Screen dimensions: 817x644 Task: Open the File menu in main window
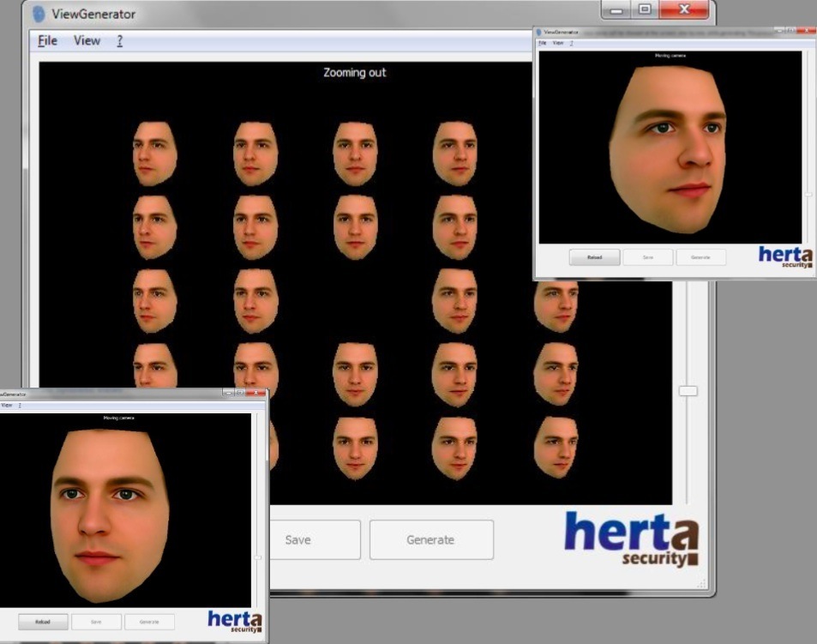tap(47, 40)
